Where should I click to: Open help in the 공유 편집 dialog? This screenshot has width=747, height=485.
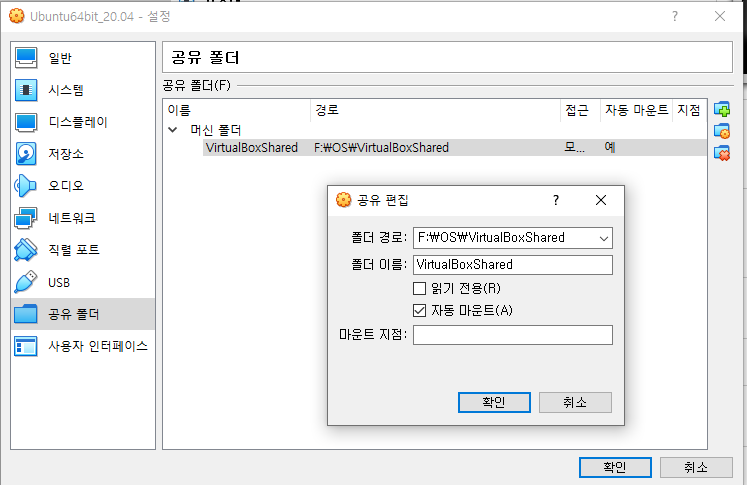(555, 200)
